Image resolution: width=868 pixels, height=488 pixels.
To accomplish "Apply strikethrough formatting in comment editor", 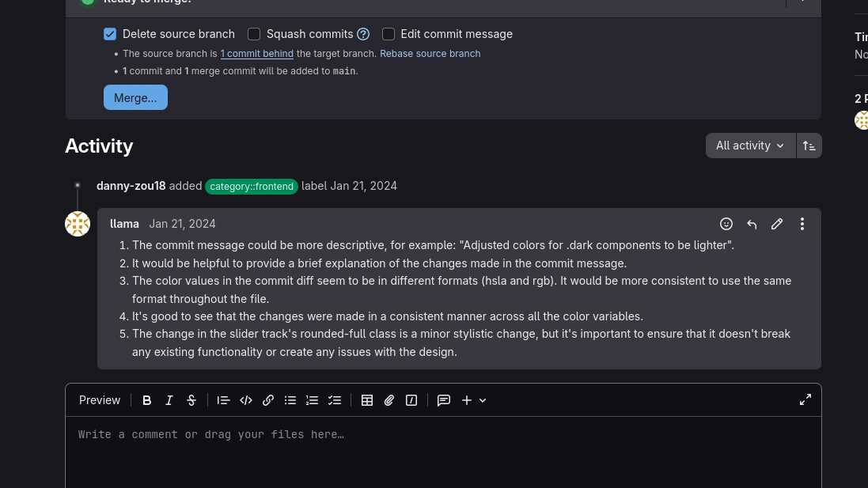I will pos(191,400).
